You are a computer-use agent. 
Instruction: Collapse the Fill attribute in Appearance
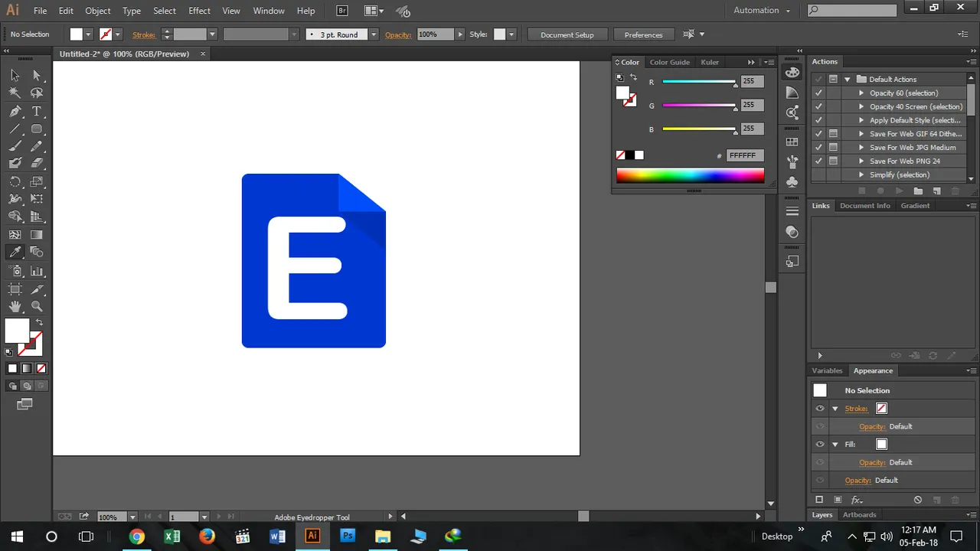click(x=835, y=444)
